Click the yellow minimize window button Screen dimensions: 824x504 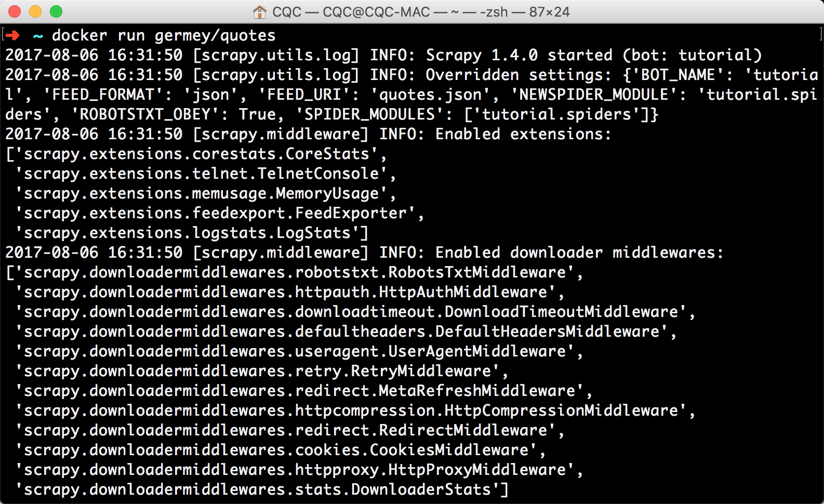tap(35, 11)
